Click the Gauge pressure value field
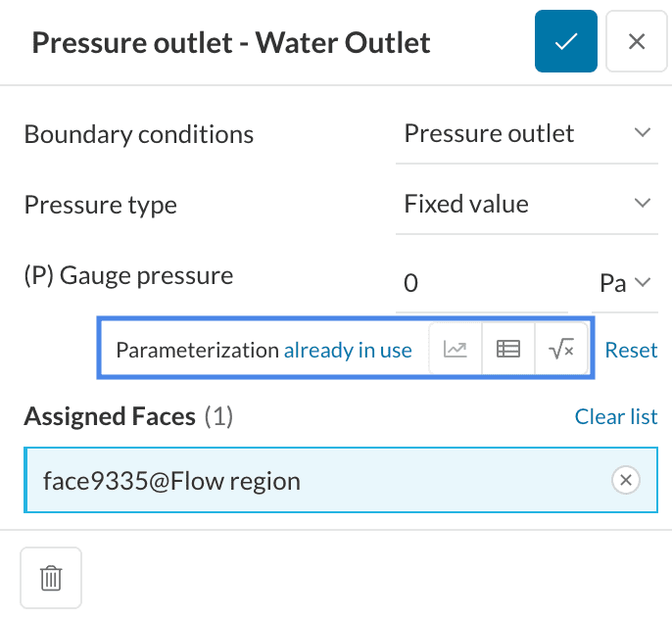This screenshot has height=619, width=672. [478, 283]
